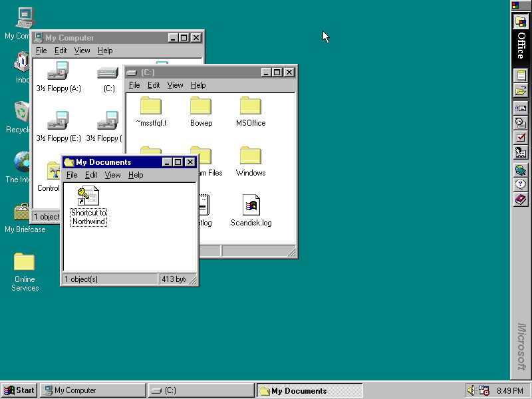Open Edit menu in My Documents window

[91, 175]
